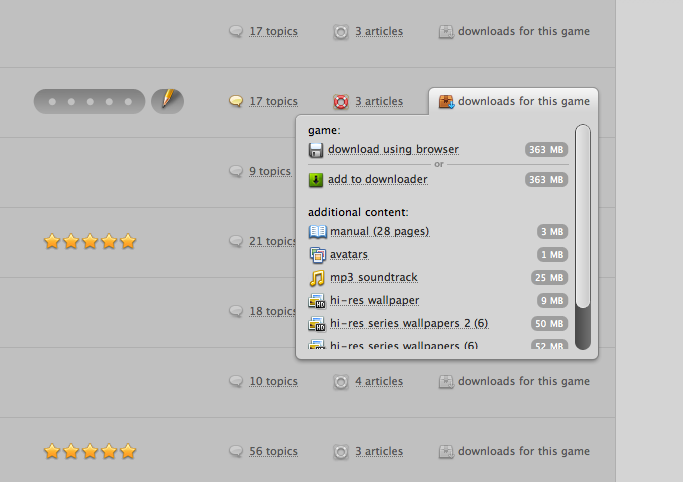Open the hi-res wallpaper link
This screenshot has height=482, width=683.
[x=375, y=300]
